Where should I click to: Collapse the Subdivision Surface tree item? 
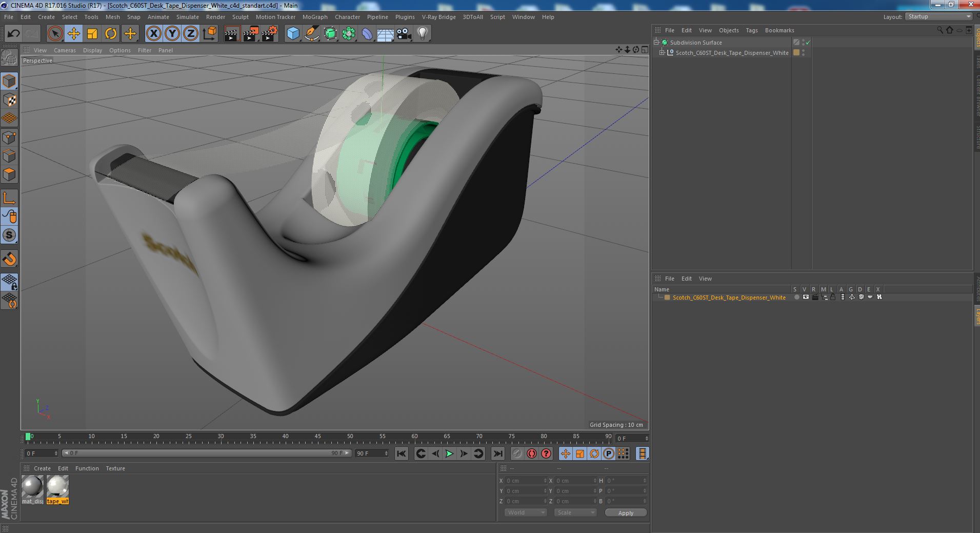pos(656,43)
